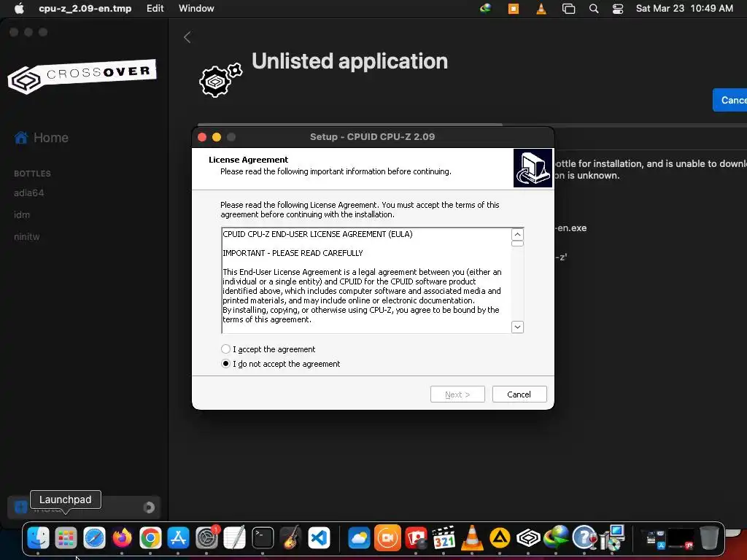Click the blue Cancel button in CrossOver
The width and height of the screenshot is (747, 560).
(731, 100)
